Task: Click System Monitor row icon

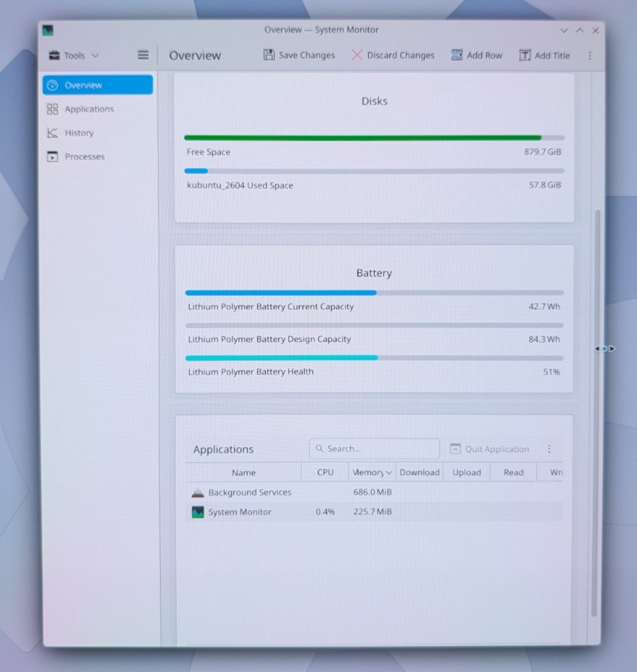Action: [198, 512]
